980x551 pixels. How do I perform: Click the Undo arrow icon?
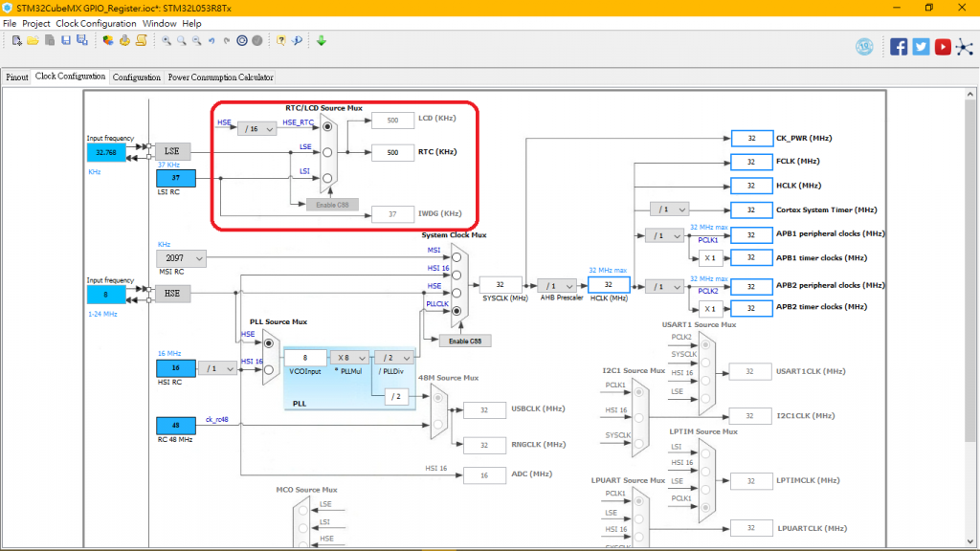coord(212,40)
